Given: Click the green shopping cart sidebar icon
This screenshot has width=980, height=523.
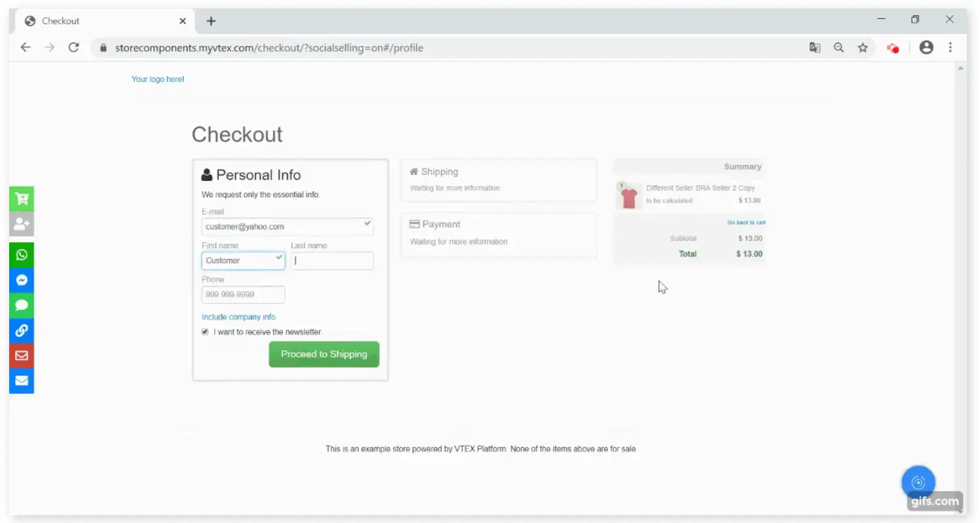Looking at the screenshot, I should pos(22,199).
